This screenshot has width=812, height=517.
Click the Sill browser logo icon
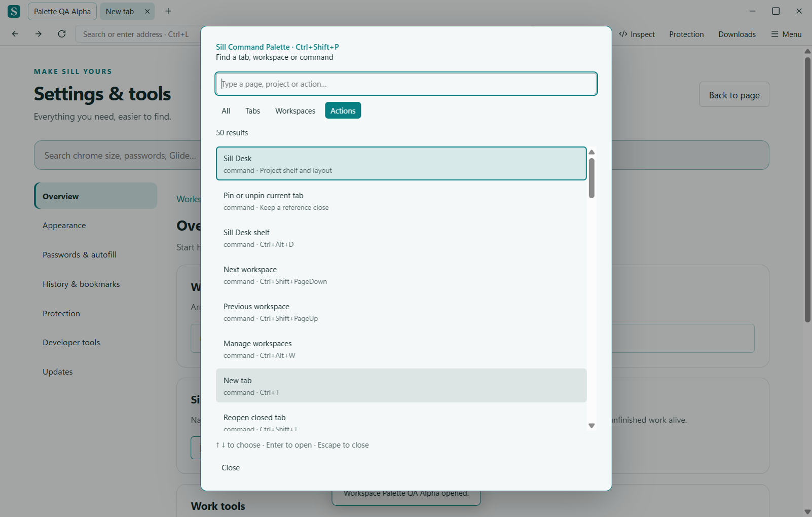(14, 11)
